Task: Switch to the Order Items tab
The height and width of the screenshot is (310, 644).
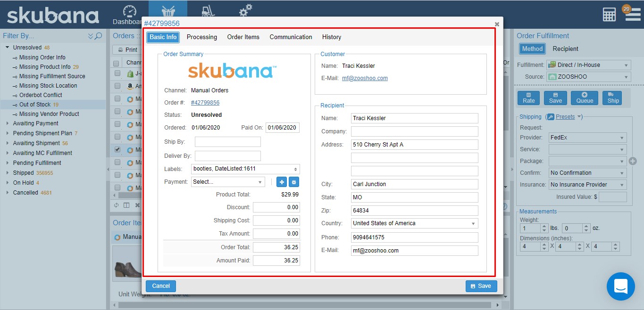Action: [243, 37]
